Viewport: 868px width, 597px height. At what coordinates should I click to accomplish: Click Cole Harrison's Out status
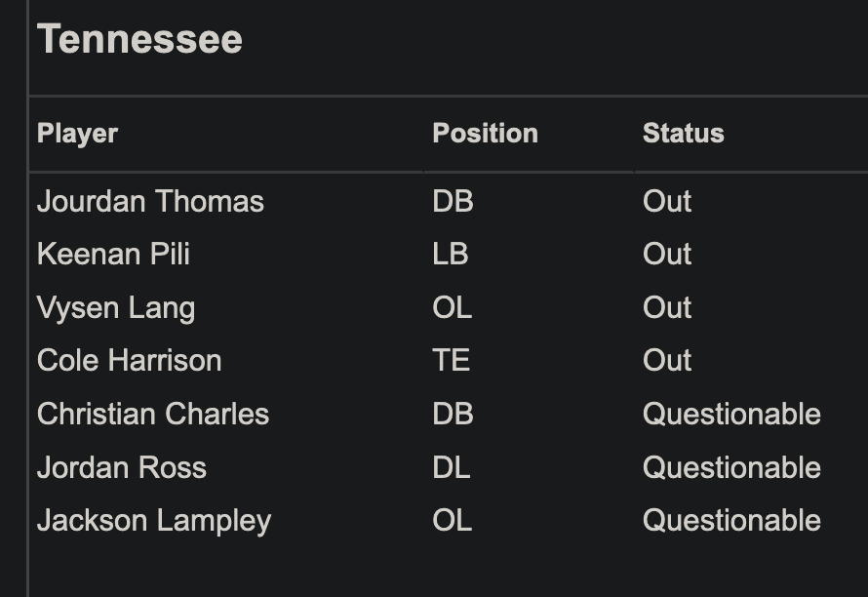[x=667, y=361]
